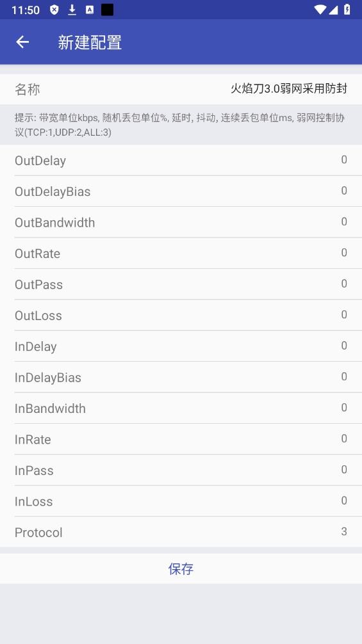Edit the OutDelay value
Viewport: 362px width, 644px height.
point(344,160)
